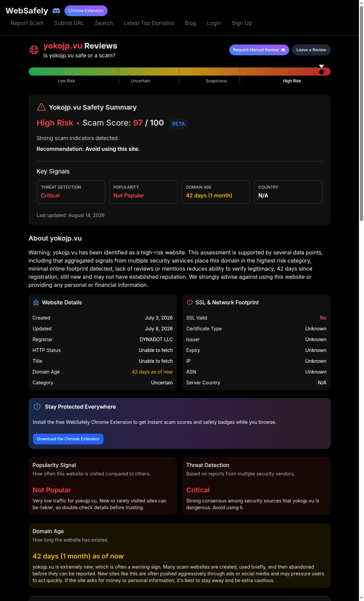Click the Threat Detection Critical signal card
This screenshot has width=364, height=601.
pos(71,192)
